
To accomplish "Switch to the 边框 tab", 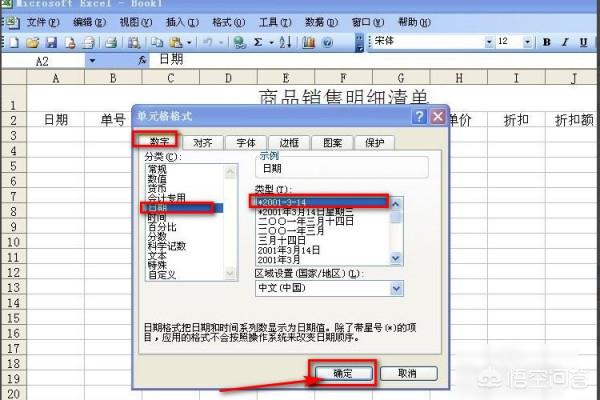I will (x=289, y=142).
